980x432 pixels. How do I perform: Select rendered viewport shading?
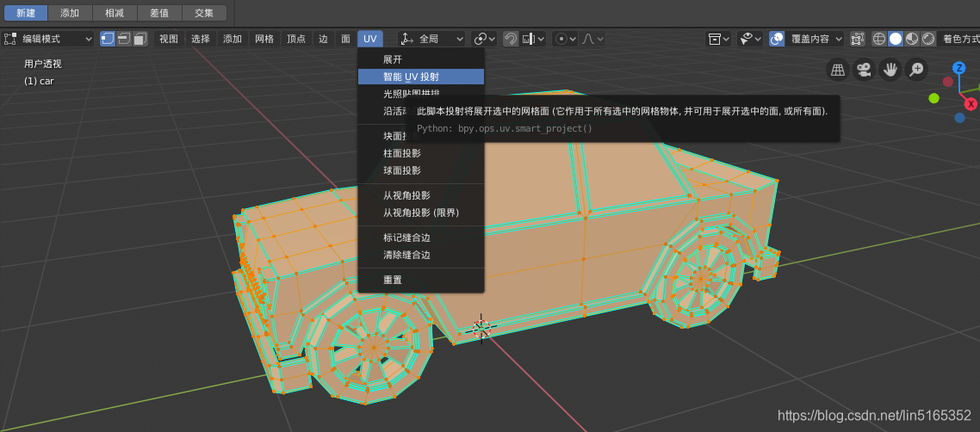928,39
